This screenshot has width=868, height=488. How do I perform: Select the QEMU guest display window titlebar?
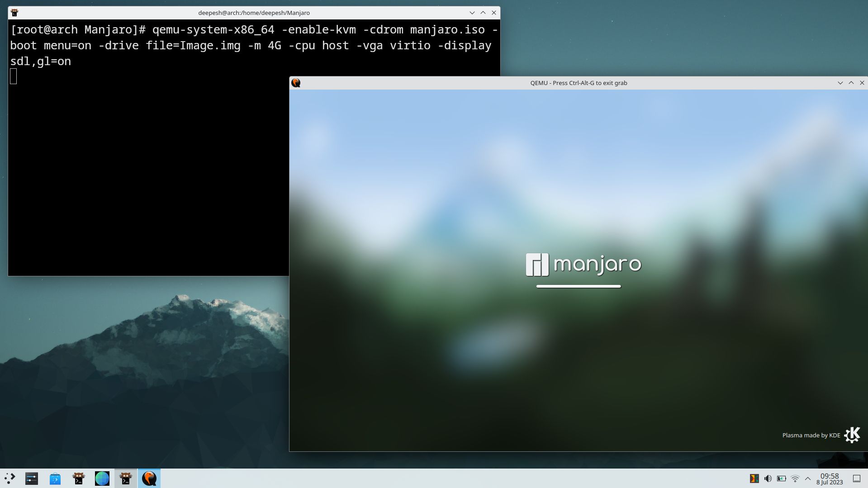click(x=578, y=83)
